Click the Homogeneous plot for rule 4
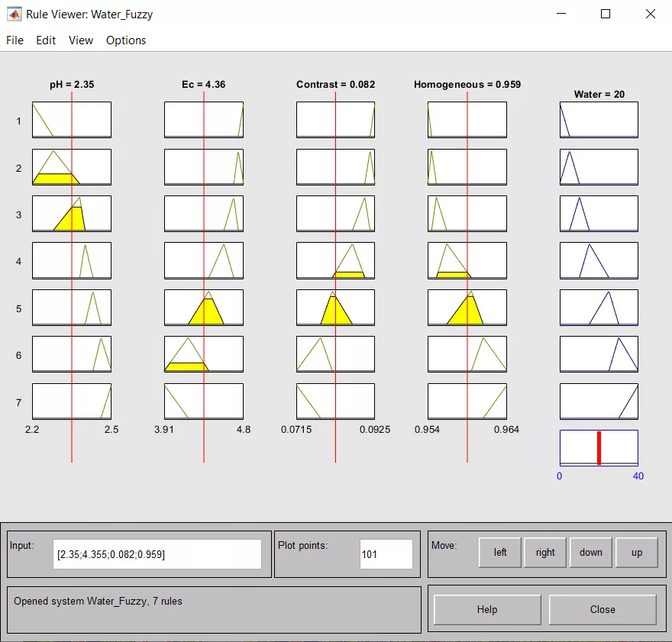 tap(467, 261)
